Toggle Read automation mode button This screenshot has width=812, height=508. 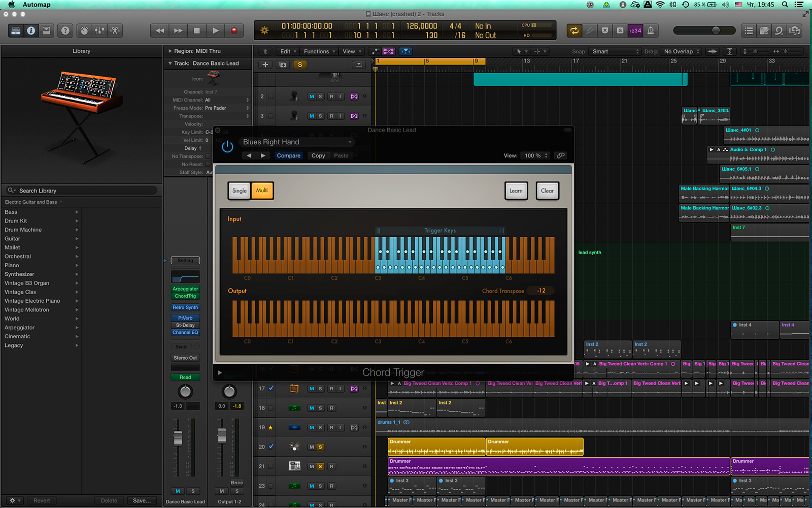(185, 377)
